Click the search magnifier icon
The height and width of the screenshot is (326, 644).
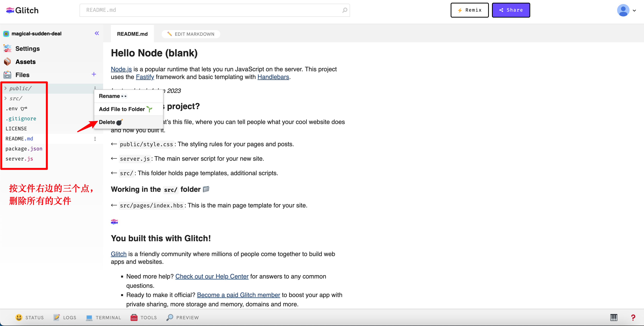pyautogui.click(x=344, y=10)
